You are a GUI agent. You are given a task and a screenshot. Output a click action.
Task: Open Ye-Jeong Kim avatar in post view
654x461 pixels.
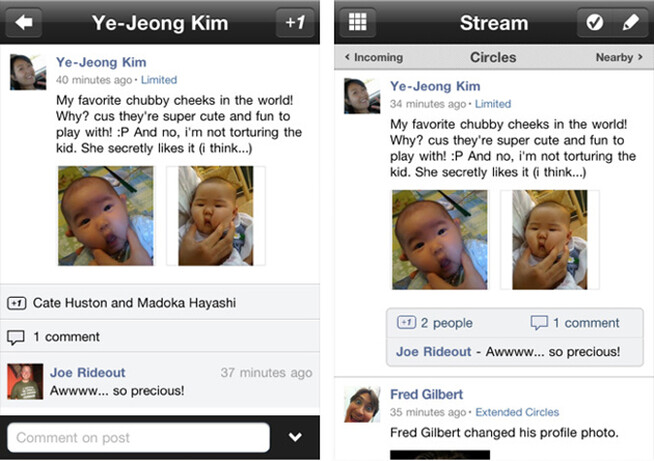(x=28, y=72)
